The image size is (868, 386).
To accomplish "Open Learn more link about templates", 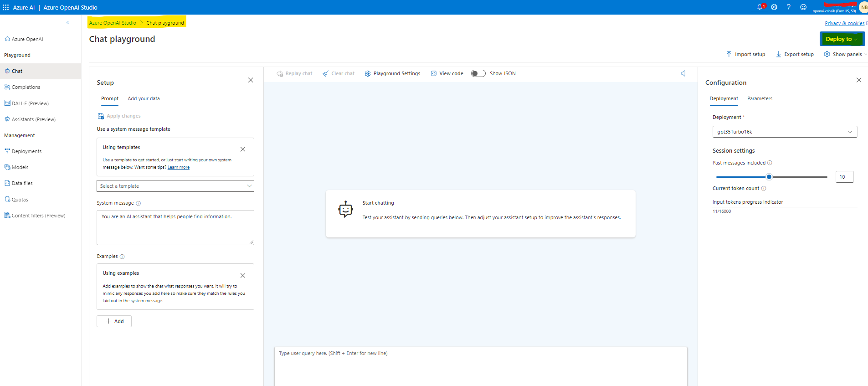I will [179, 167].
